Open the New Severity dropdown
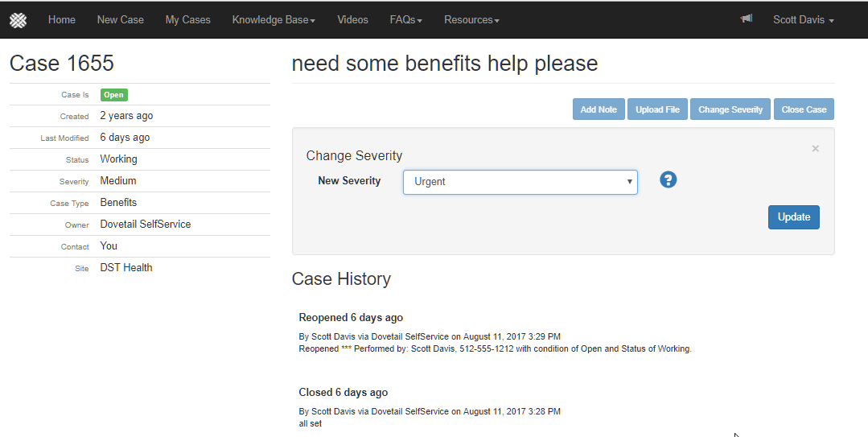Viewport: 868px width, 437px height. pos(520,182)
